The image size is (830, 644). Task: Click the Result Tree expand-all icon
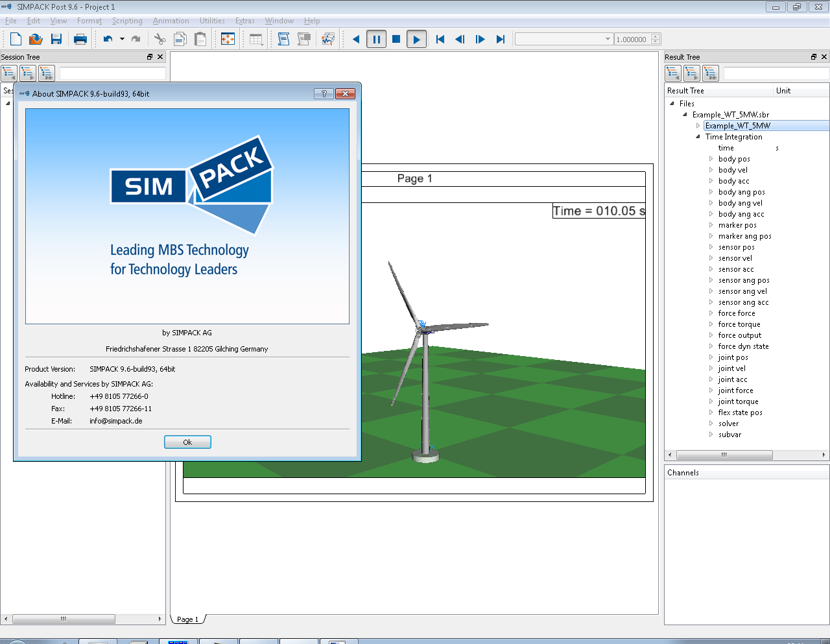point(711,73)
